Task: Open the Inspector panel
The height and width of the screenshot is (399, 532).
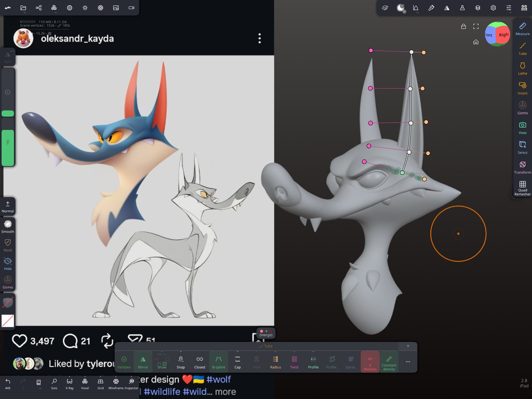Action: point(131,383)
